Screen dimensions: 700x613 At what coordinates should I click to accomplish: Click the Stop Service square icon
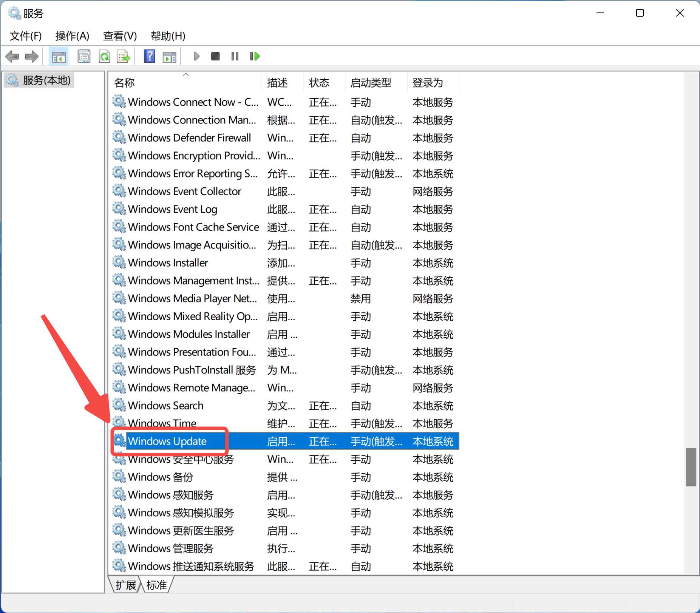(x=215, y=57)
